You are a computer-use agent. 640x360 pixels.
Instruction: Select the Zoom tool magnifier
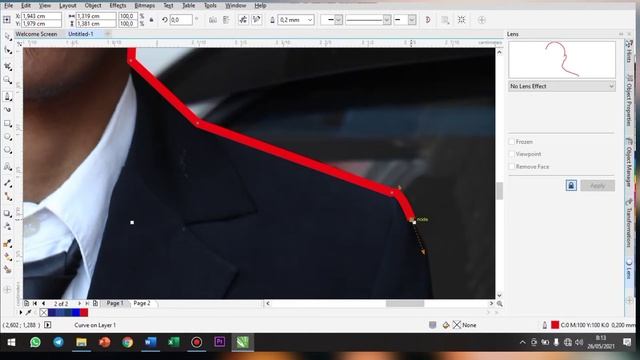pyautogui.click(x=8, y=80)
